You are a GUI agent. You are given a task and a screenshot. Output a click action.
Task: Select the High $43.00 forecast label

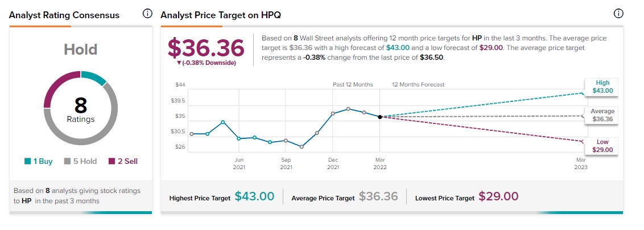pos(602,87)
